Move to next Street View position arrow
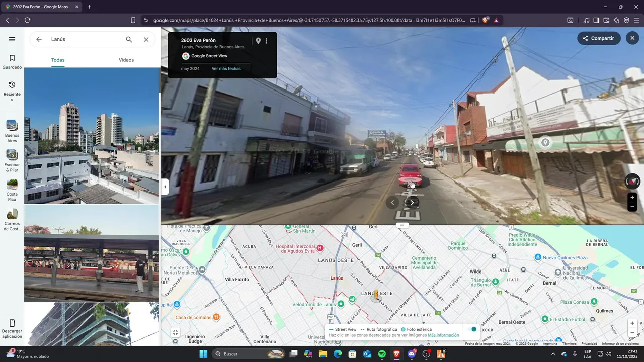644x362 pixels. point(413,203)
